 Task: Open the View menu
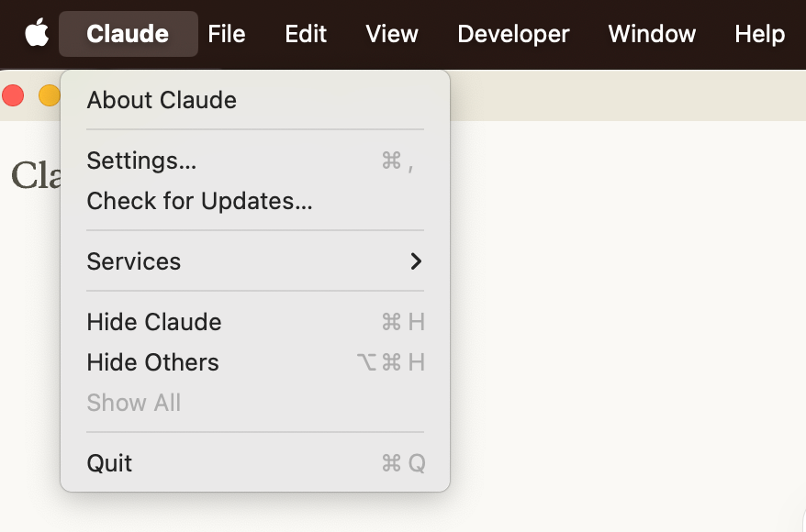pyautogui.click(x=392, y=34)
